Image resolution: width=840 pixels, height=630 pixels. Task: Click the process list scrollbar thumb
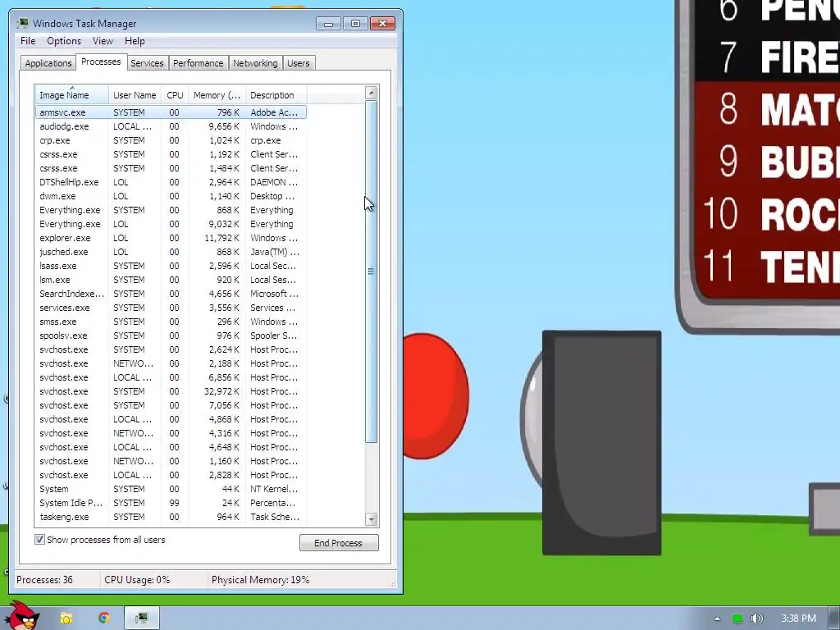pyautogui.click(x=372, y=271)
